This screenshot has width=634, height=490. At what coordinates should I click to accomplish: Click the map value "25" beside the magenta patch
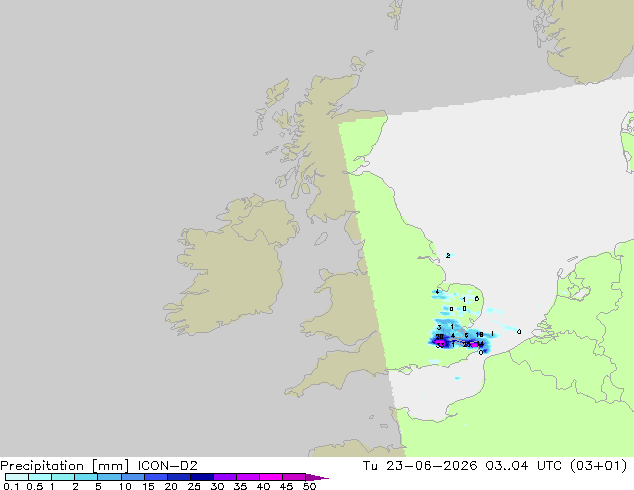click(467, 344)
